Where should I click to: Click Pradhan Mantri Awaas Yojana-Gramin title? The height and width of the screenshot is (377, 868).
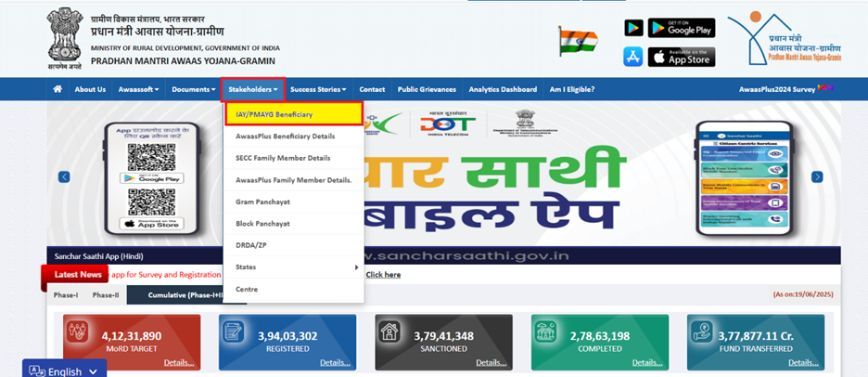point(183,61)
